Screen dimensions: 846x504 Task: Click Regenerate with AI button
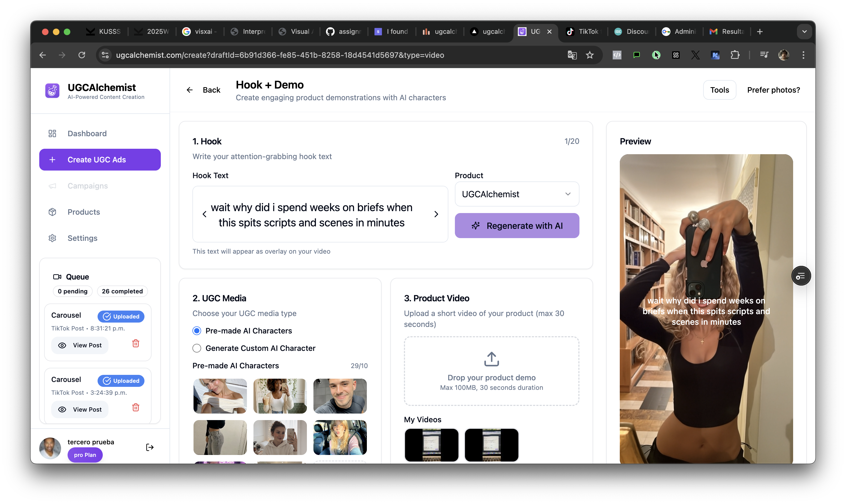click(x=516, y=226)
